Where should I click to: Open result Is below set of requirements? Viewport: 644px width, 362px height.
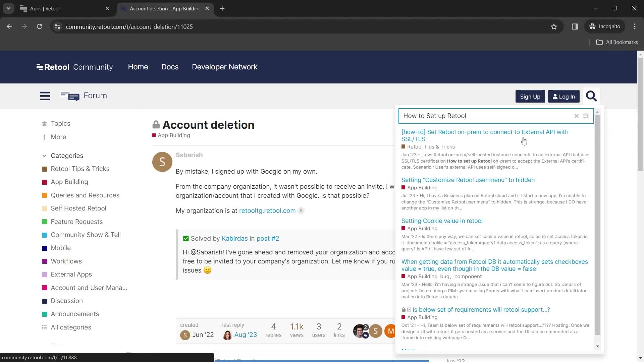coord(481,310)
